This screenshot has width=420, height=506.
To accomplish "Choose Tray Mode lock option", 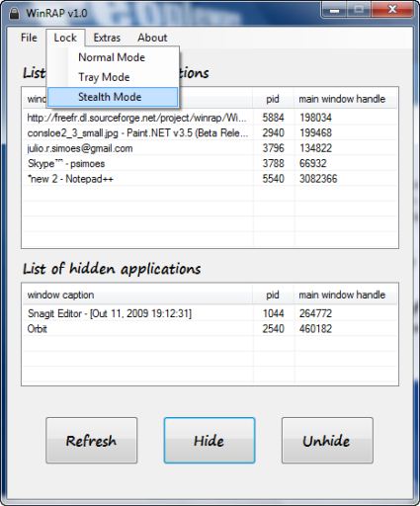I will tap(112, 77).
